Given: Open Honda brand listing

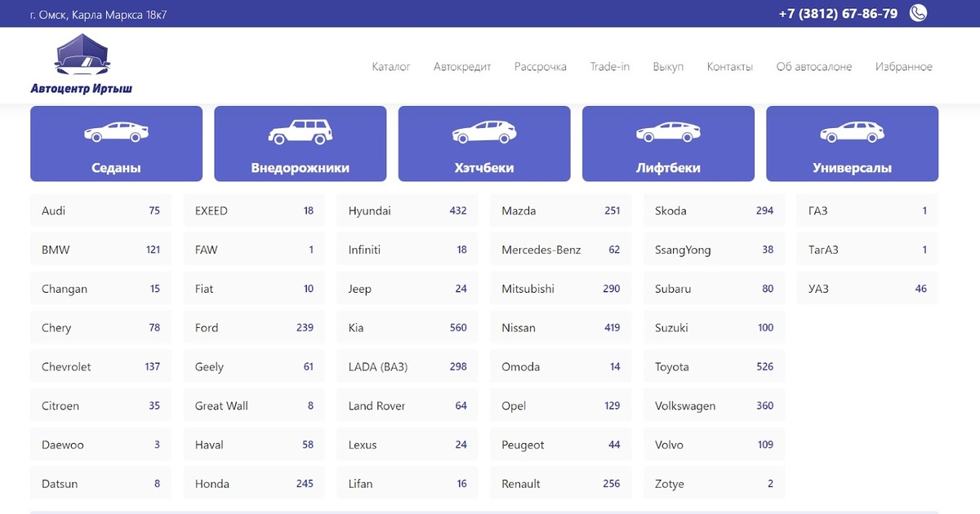Looking at the screenshot, I should pyautogui.click(x=254, y=484).
